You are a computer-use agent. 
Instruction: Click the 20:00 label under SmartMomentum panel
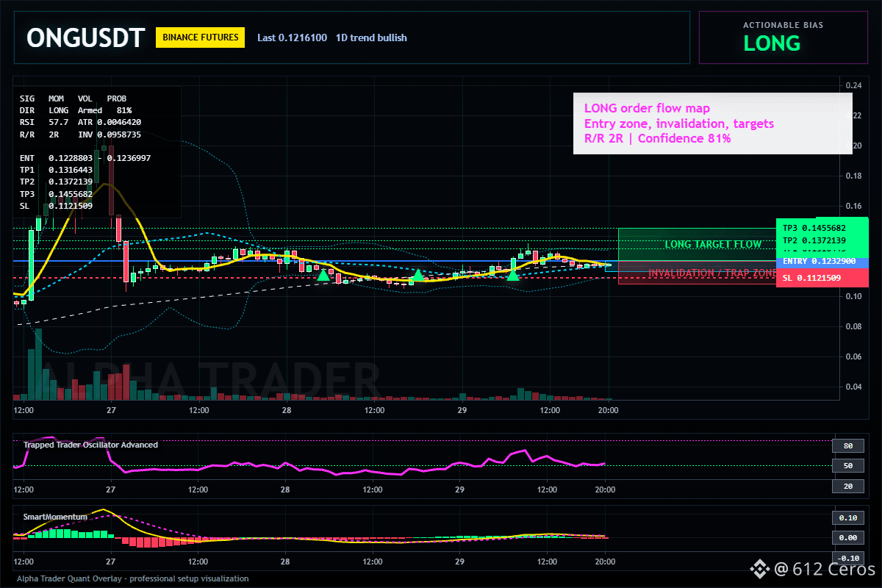[605, 562]
